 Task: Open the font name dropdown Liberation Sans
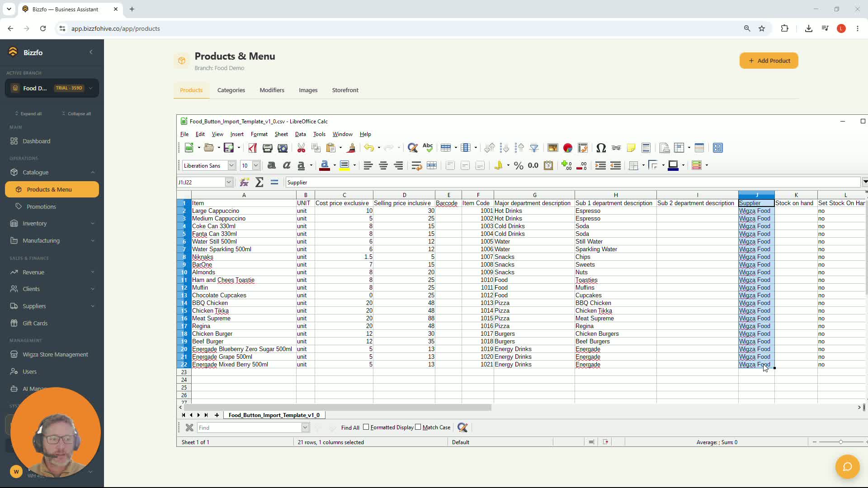click(231, 165)
